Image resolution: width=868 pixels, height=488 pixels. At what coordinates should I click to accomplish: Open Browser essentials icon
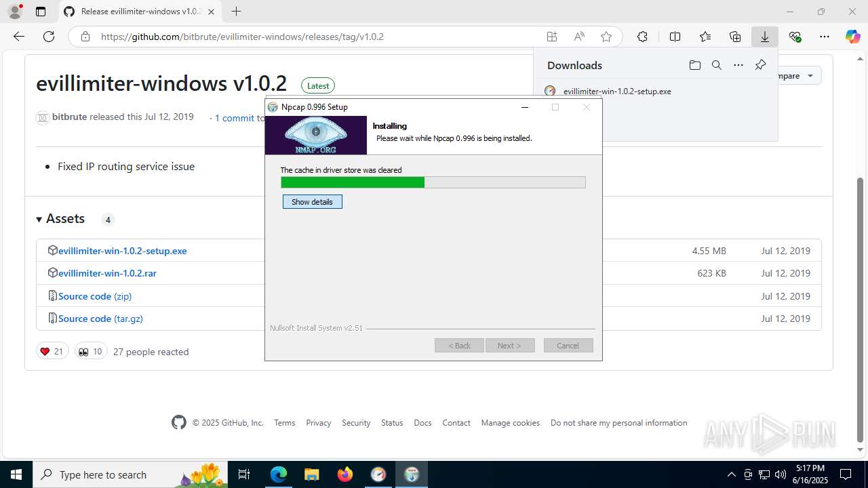coord(795,37)
